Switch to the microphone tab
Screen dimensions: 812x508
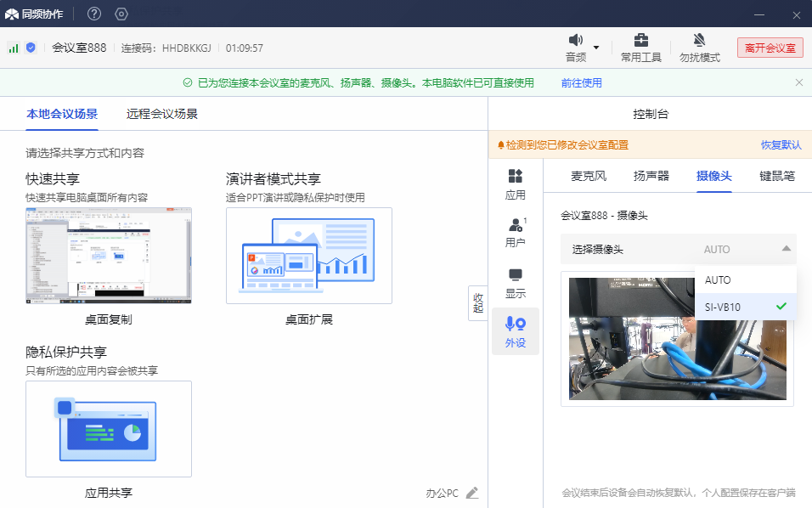(589, 176)
